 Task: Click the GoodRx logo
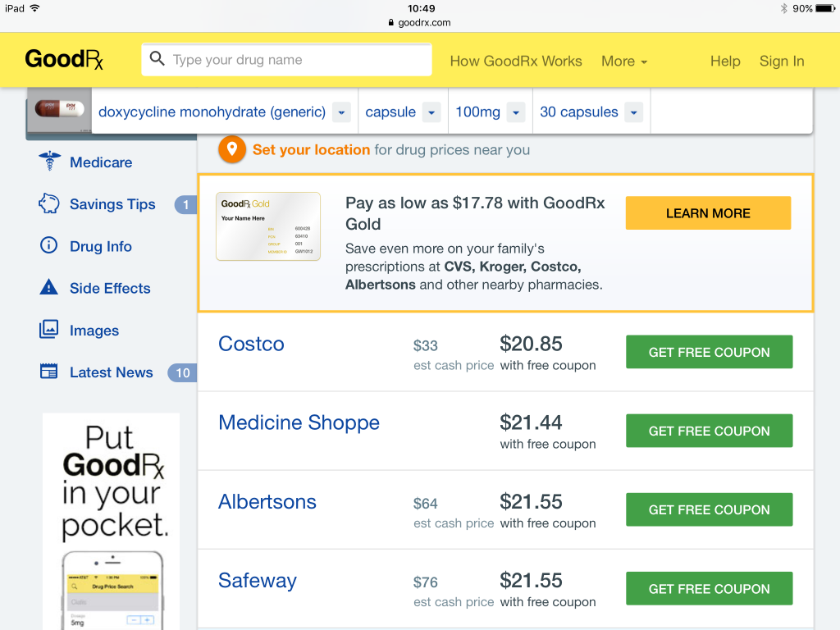64,60
